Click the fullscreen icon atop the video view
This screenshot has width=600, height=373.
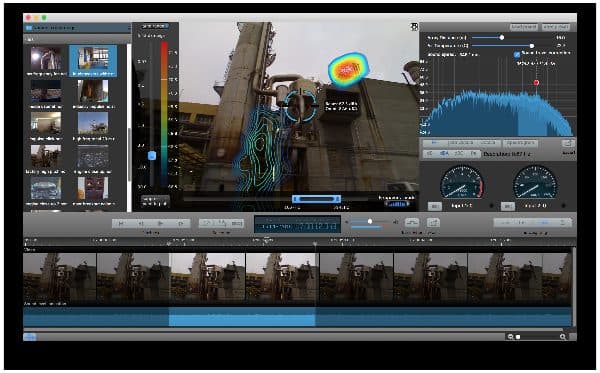(x=414, y=26)
